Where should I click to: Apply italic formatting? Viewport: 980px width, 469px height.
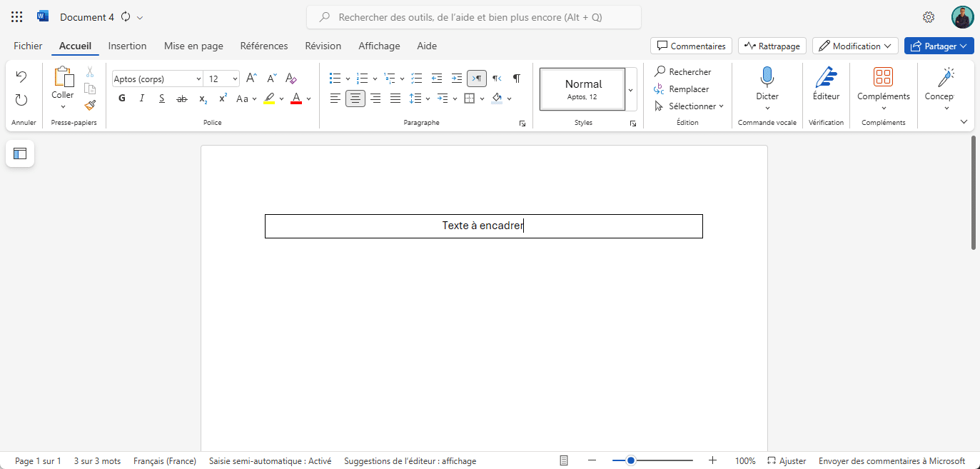141,98
